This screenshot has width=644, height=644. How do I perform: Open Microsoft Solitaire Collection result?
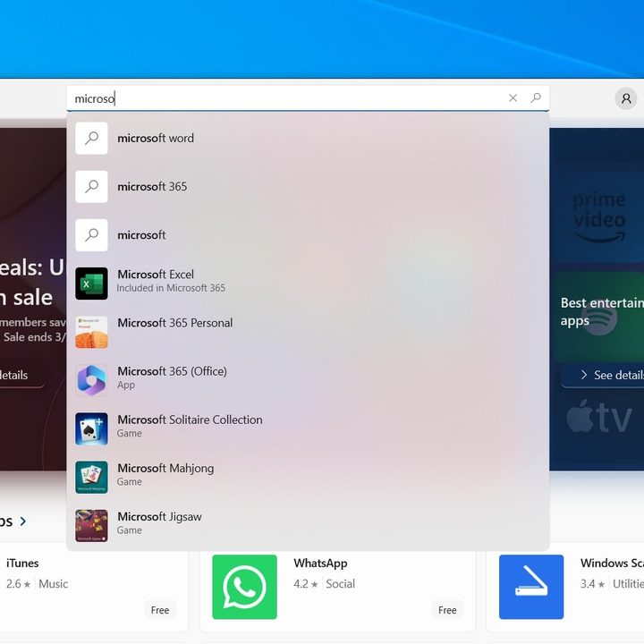click(x=308, y=428)
